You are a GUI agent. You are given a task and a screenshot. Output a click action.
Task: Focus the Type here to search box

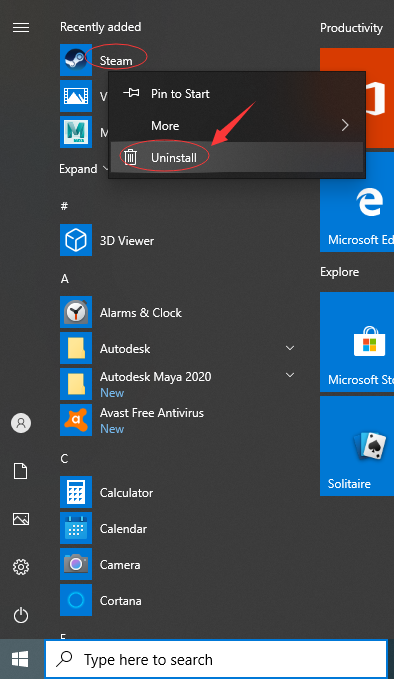(x=216, y=659)
